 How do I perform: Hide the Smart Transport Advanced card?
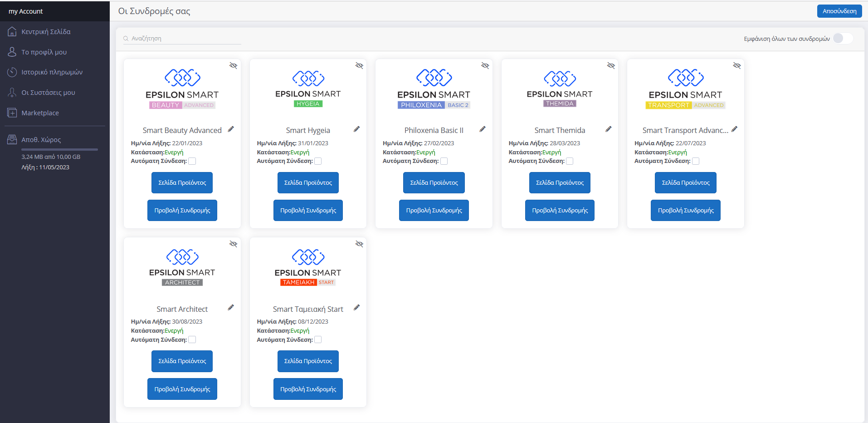click(737, 66)
